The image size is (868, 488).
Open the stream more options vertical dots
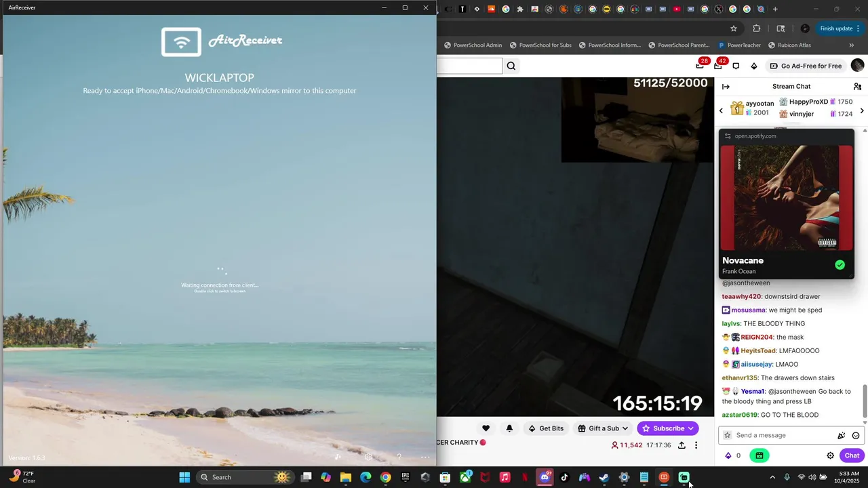pos(696,445)
